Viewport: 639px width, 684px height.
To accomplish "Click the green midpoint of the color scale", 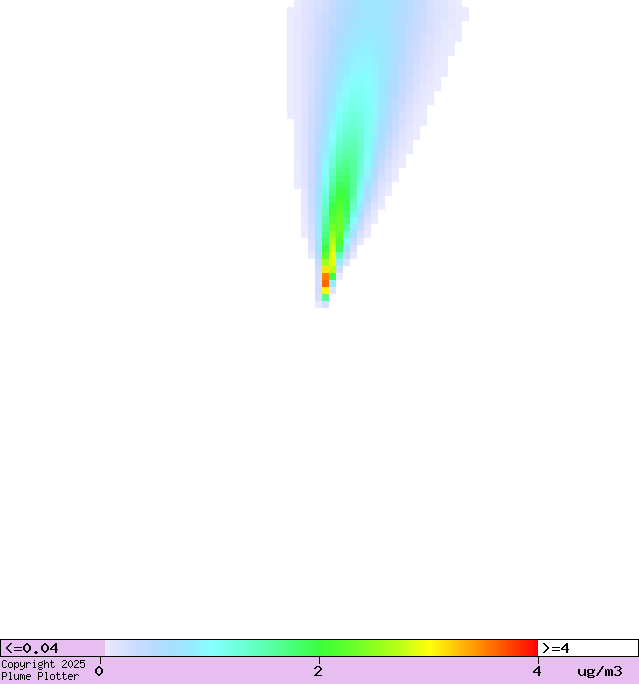I will click(320, 648).
